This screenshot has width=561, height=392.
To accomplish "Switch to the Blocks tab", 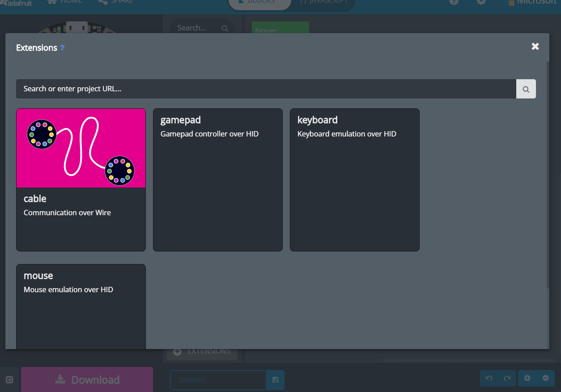I will pyautogui.click(x=259, y=3).
